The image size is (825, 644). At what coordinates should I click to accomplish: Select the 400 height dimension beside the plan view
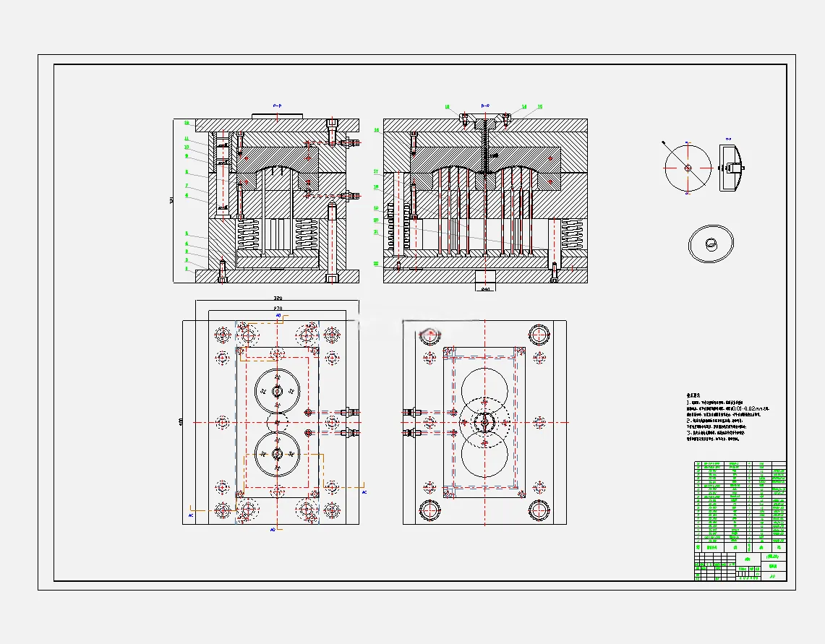pos(181,422)
